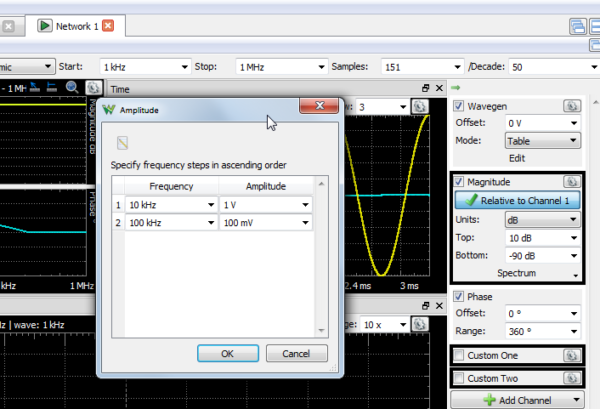Select row header 2 in table

click(x=118, y=223)
